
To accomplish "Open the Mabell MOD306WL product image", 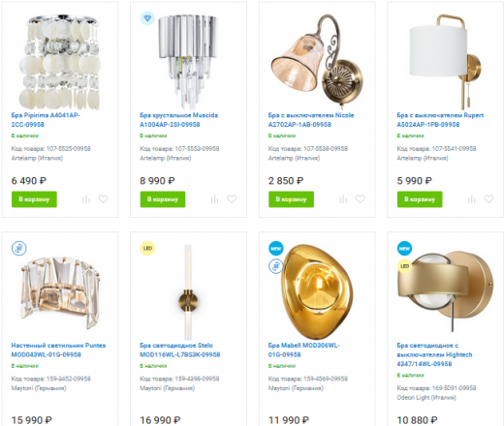I will (x=317, y=291).
